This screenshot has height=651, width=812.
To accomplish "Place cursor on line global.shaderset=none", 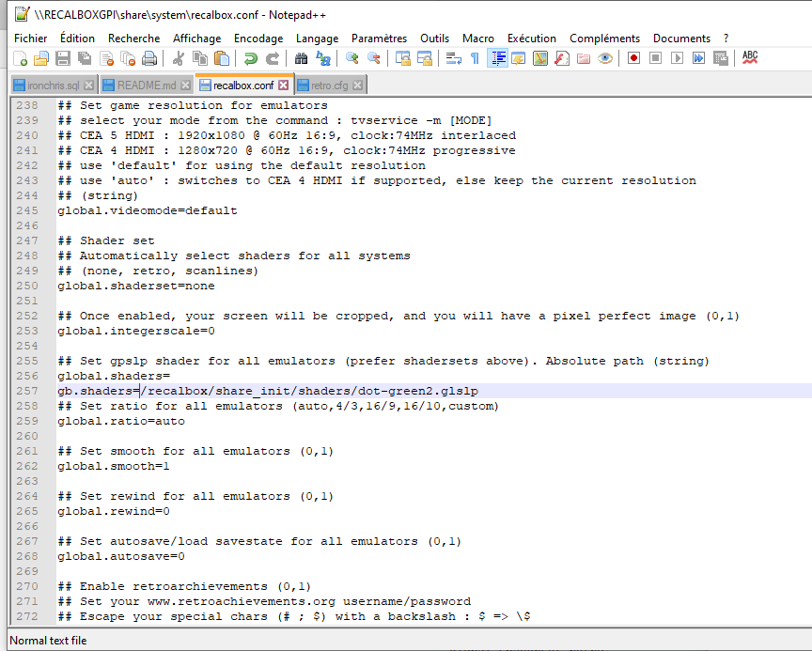I will pos(136,286).
